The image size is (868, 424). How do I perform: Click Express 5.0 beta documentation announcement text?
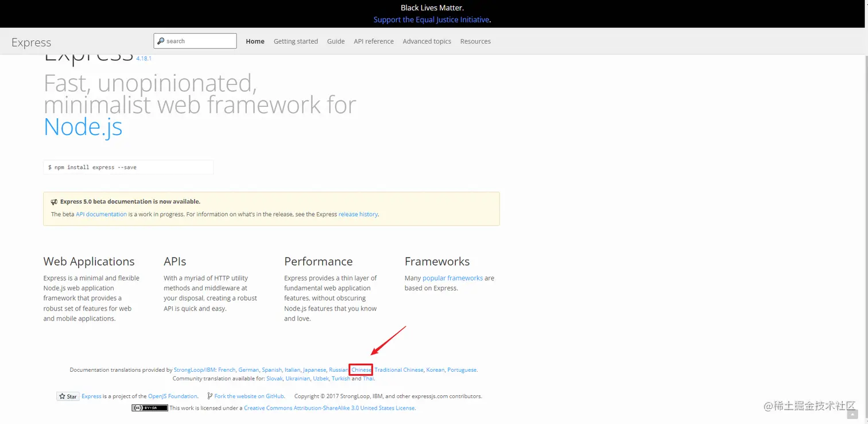(130, 202)
